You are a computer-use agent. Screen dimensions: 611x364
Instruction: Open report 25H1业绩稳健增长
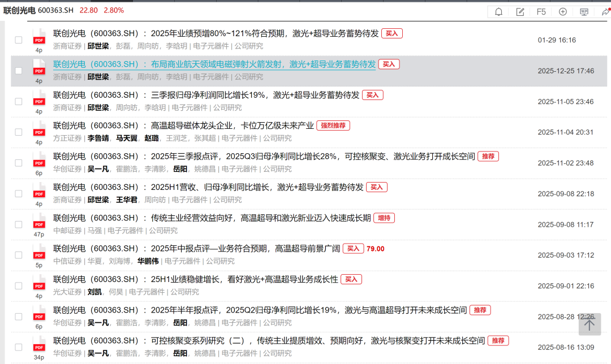point(196,280)
